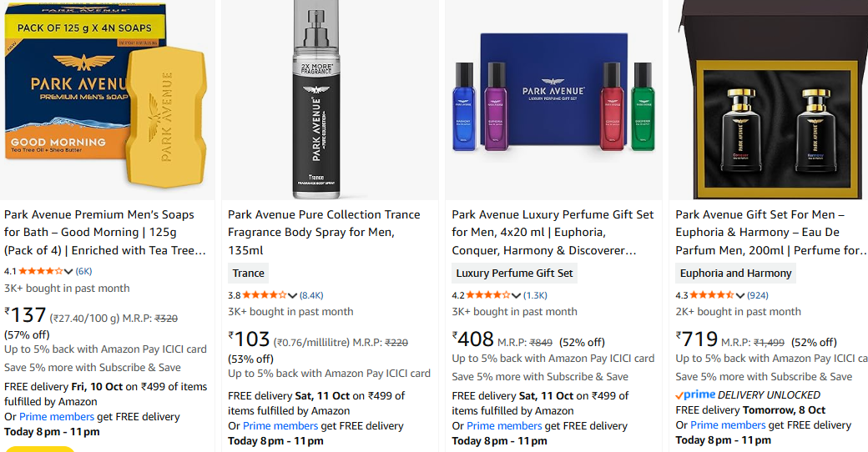Screen dimensions: 868x452
Task: View the 1.3K ratings count
Action: 535,294
